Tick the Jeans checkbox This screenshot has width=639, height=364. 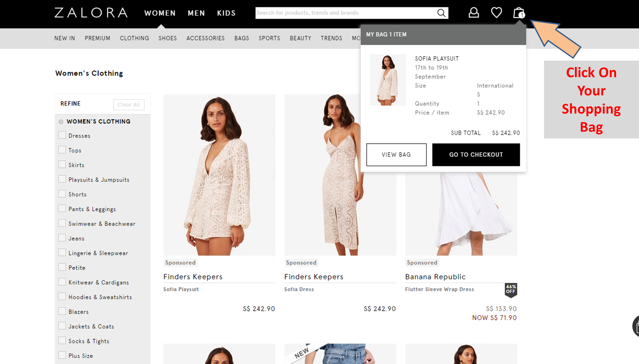62,238
